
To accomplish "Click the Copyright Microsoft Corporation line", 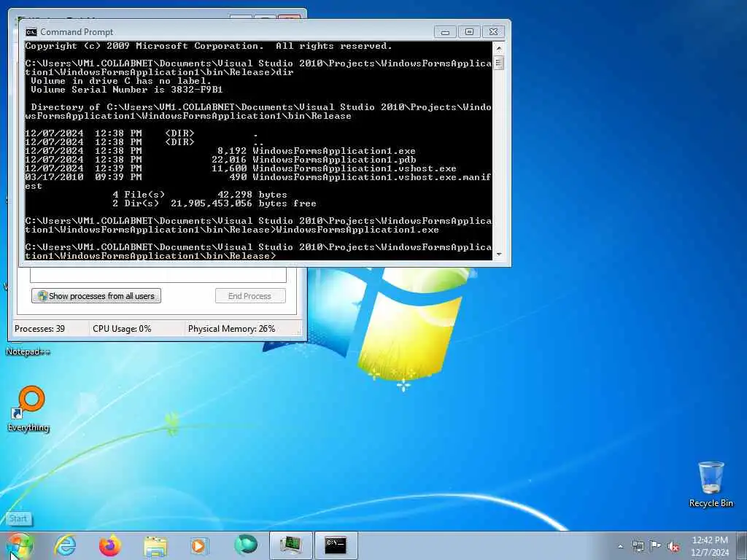I will tap(209, 46).
